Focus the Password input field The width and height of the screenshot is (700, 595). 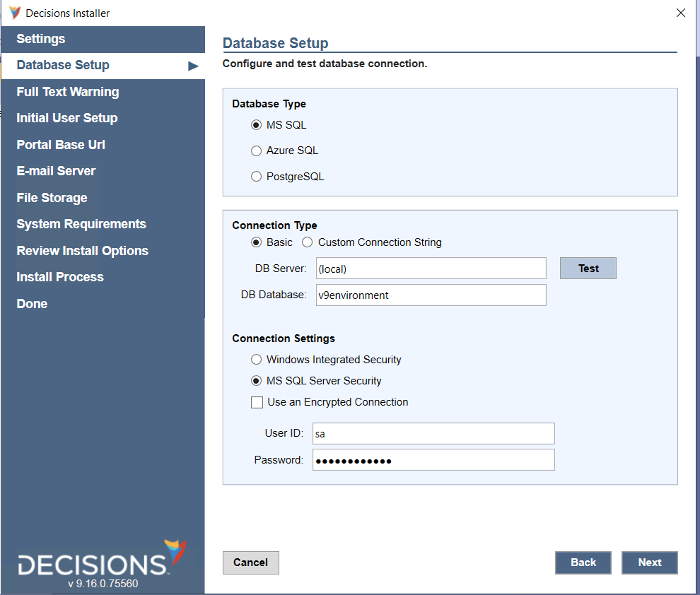433,460
